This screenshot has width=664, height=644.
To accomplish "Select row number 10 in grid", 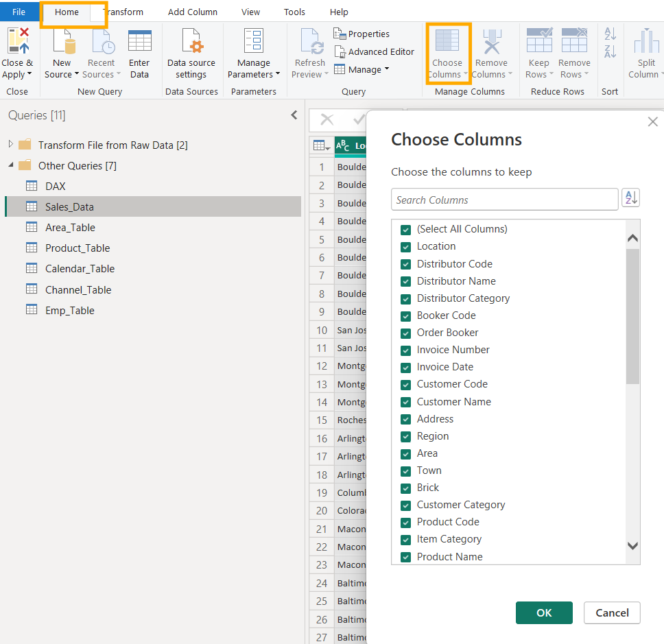I will click(322, 331).
